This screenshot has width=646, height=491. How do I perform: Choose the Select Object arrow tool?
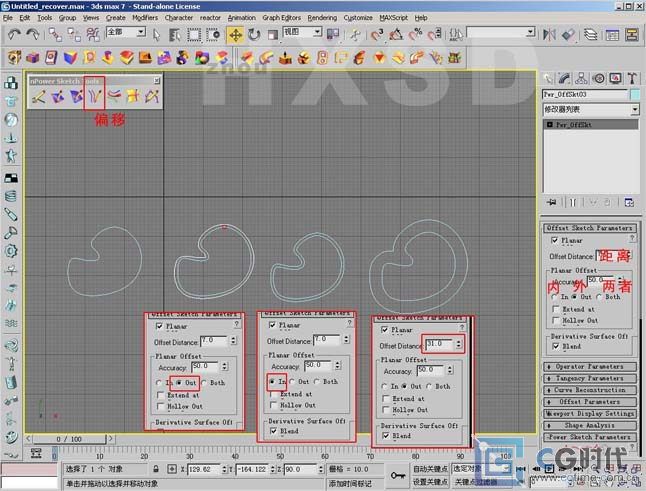[156, 35]
